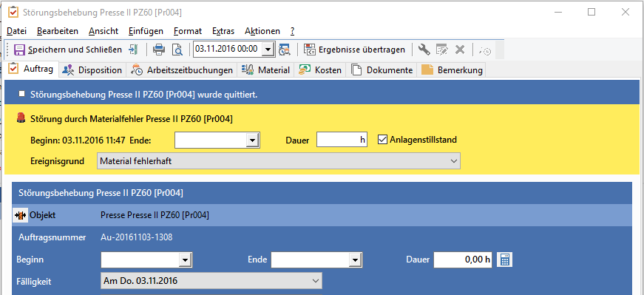Image resolution: width=644 pixels, height=295 pixels.
Task: Open the Extras menu
Action: [x=223, y=31]
